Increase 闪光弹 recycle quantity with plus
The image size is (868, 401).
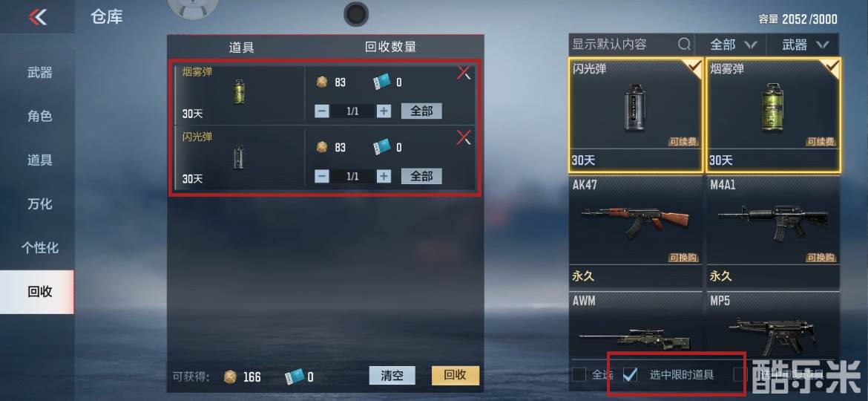[x=384, y=176]
